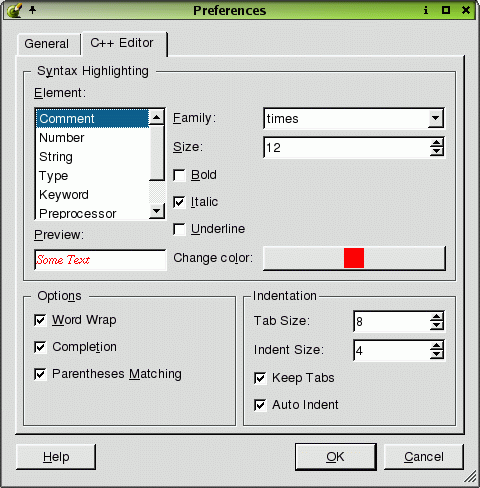This screenshot has width=480, height=488.
Task: Click the OK button
Action: point(336,457)
